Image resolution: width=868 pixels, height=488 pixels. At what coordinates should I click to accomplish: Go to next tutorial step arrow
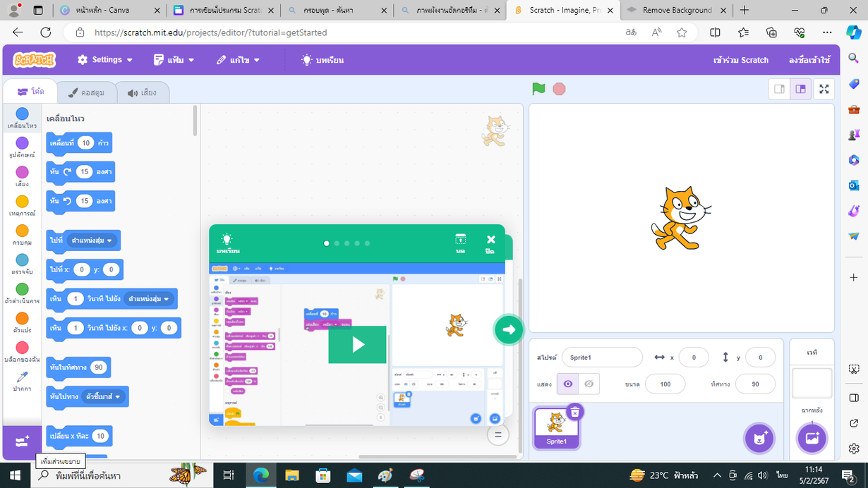coord(508,329)
